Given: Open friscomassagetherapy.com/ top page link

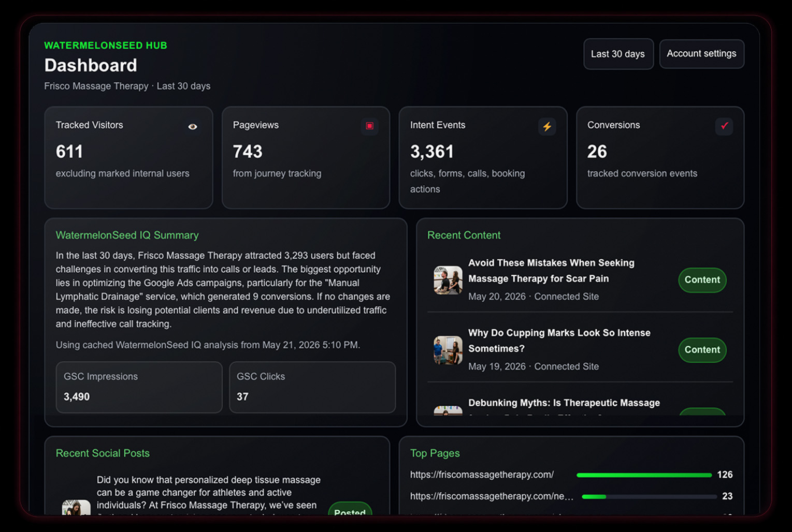Looking at the screenshot, I should [x=482, y=475].
